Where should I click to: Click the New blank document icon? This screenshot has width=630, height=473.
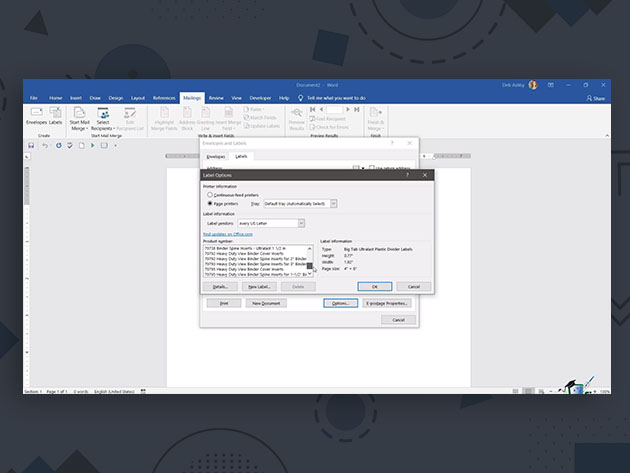point(82,145)
